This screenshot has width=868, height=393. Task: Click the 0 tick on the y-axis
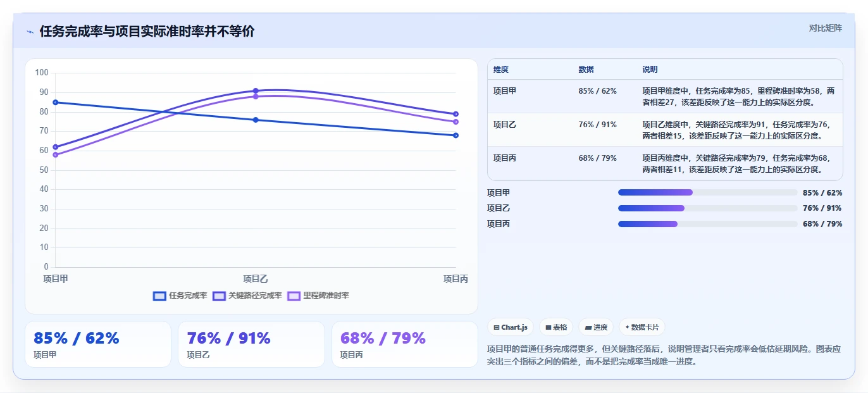pos(46,267)
